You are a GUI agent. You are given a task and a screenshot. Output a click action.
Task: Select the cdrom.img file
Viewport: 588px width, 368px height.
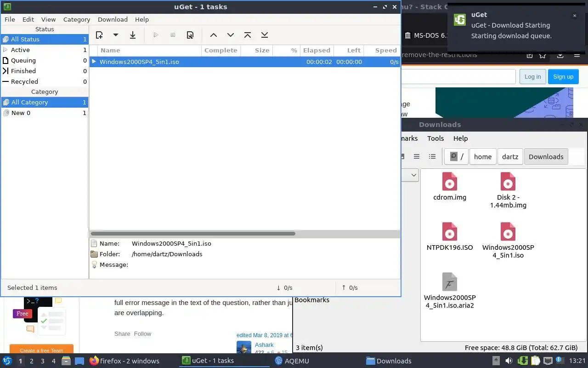tap(450, 187)
